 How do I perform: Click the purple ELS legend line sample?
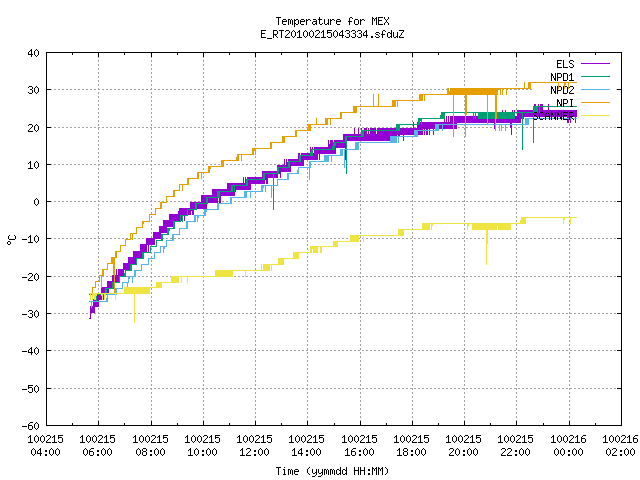click(x=595, y=64)
